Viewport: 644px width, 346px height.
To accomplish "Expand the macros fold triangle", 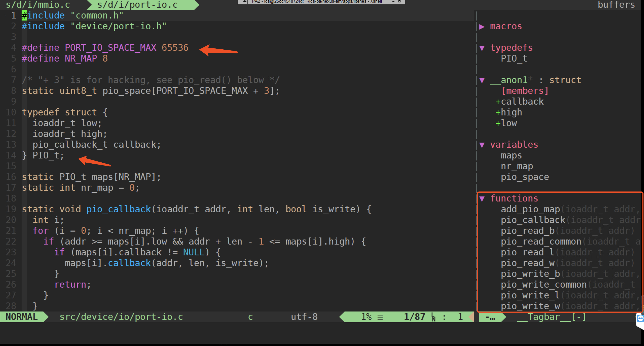I will (x=482, y=27).
